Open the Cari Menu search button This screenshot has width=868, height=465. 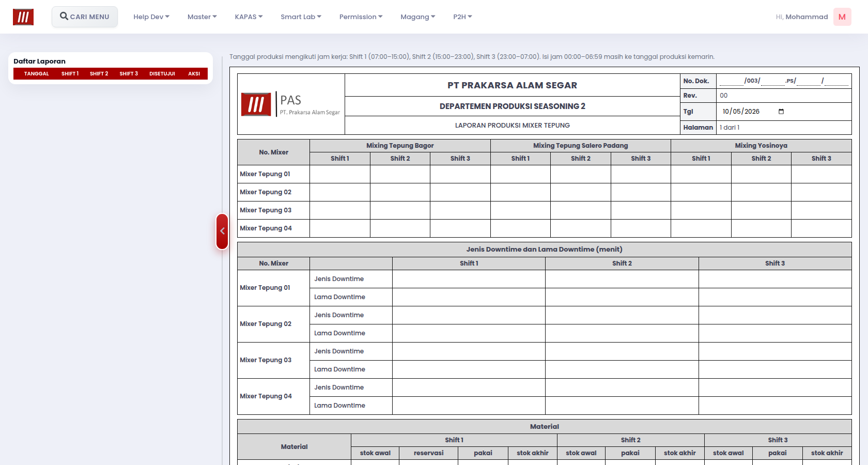pyautogui.click(x=85, y=17)
